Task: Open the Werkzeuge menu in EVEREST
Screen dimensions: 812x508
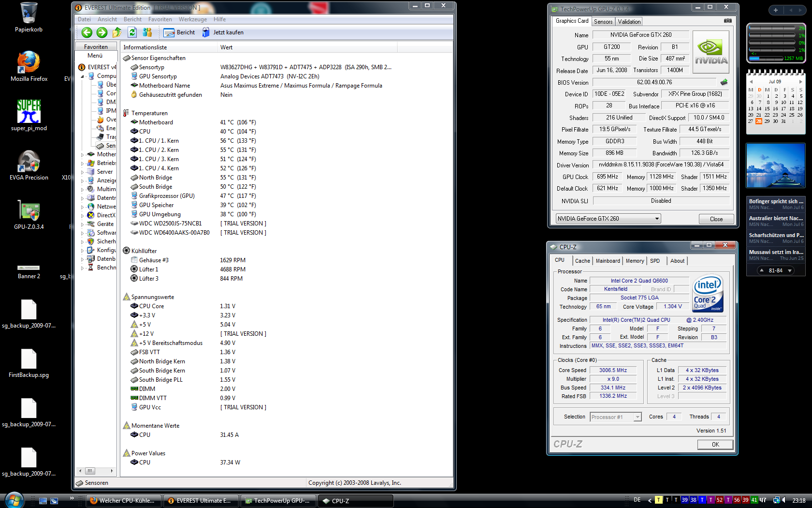Action: point(193,19)
